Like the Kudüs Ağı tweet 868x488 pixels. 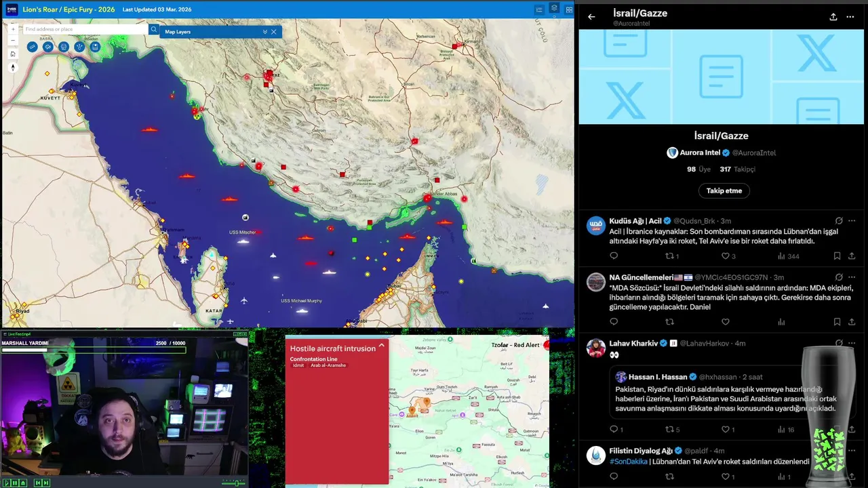725,256
